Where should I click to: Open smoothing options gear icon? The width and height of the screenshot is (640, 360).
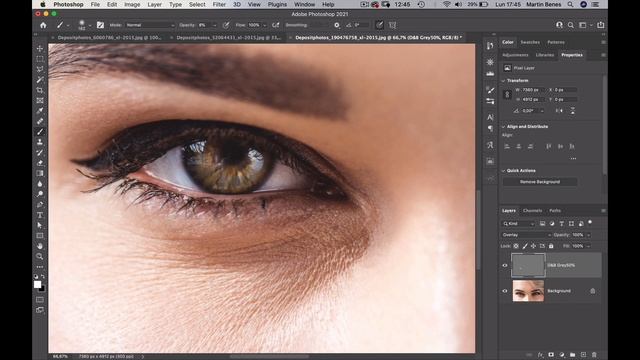337,25
